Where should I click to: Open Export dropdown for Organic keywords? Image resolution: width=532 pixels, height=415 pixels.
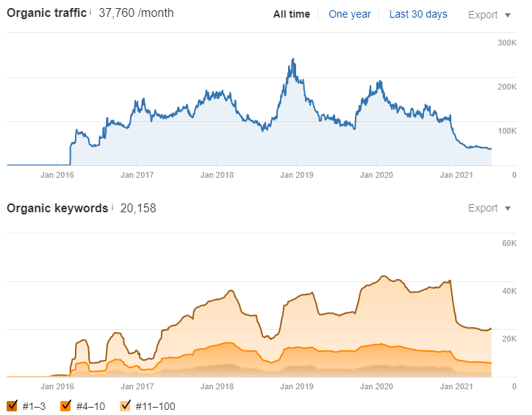pos(489,208)
